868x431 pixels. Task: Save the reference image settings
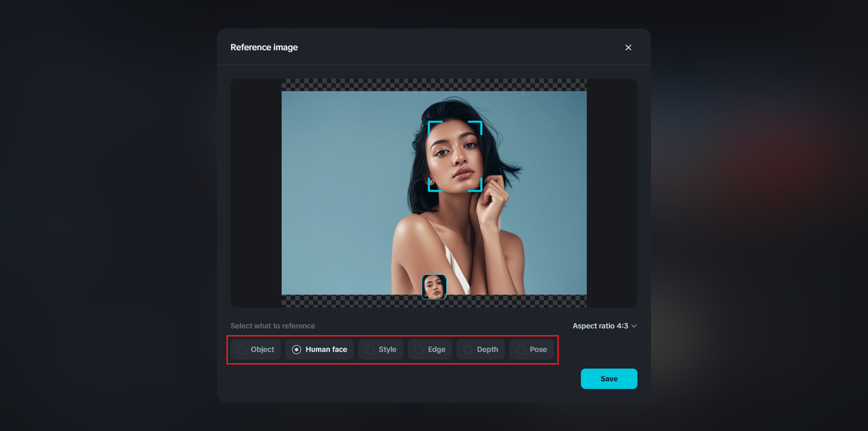(609, 379)
